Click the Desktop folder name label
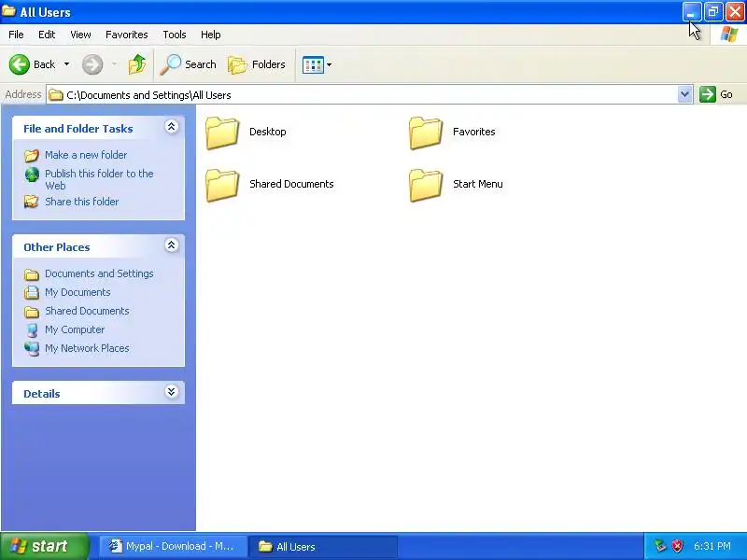The width and height of the screenshot is (747, 560). [268, 132]
